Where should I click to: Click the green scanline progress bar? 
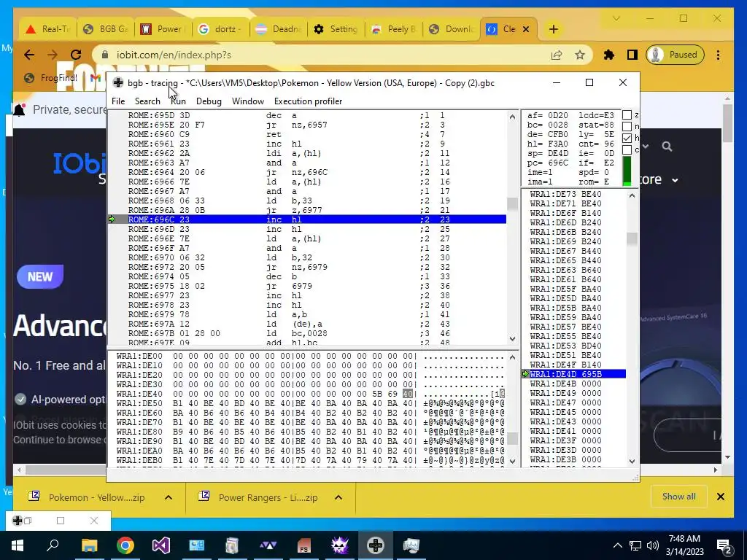pyautogui.click(x=627, y=171)
